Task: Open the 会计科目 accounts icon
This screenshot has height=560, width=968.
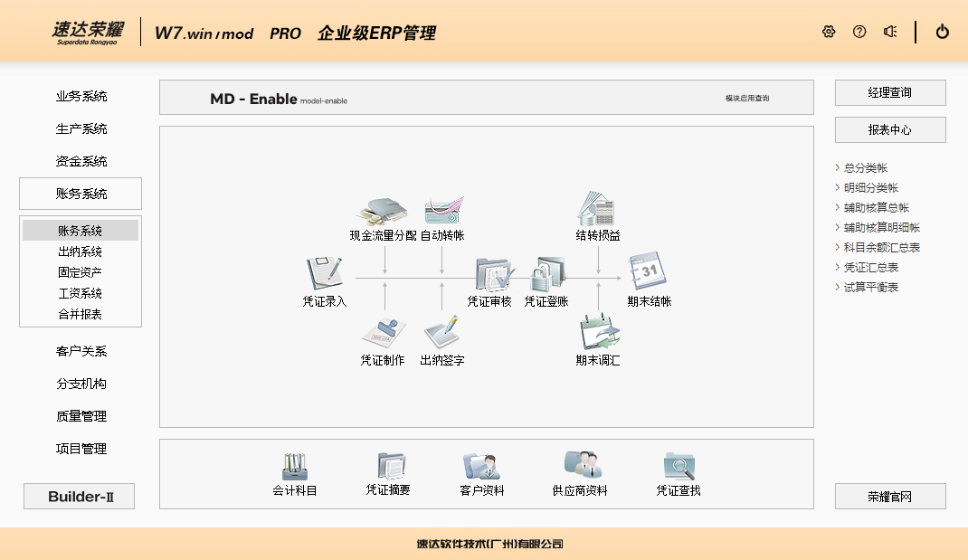Action: [295, 467]
